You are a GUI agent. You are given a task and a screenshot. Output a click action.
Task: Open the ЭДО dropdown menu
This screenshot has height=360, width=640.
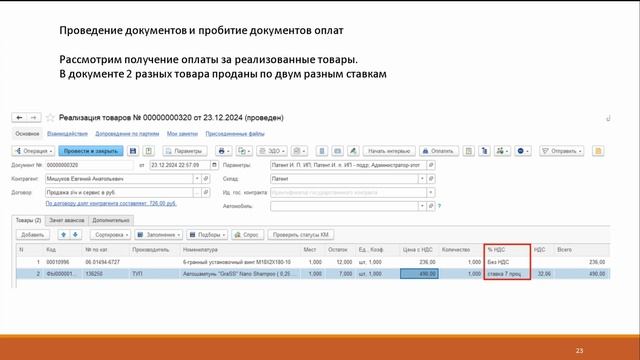pos(272,151)
